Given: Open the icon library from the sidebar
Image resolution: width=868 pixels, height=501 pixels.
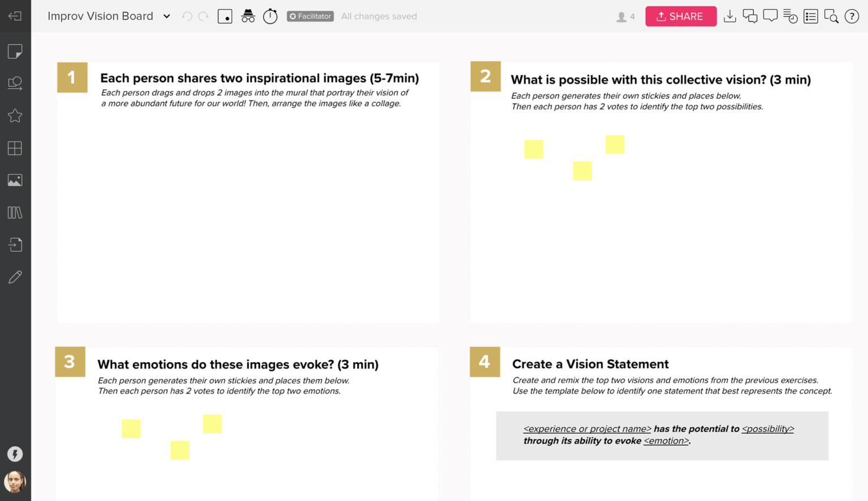Looking at the screenshot, I should 15,115.
